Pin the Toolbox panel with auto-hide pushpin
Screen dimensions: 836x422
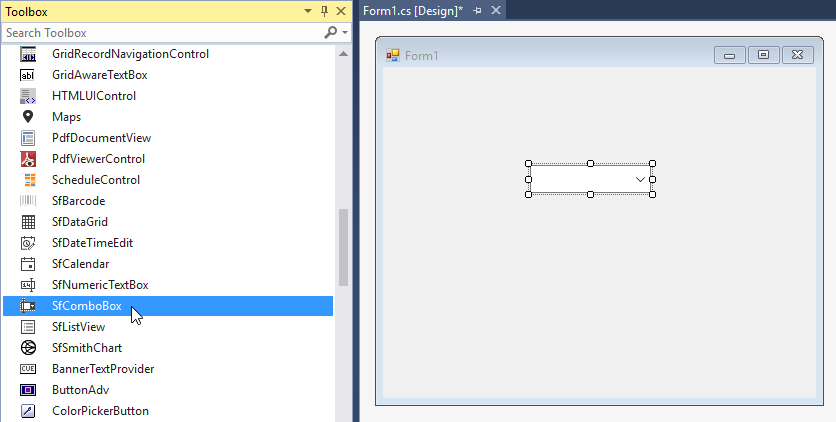324,11
